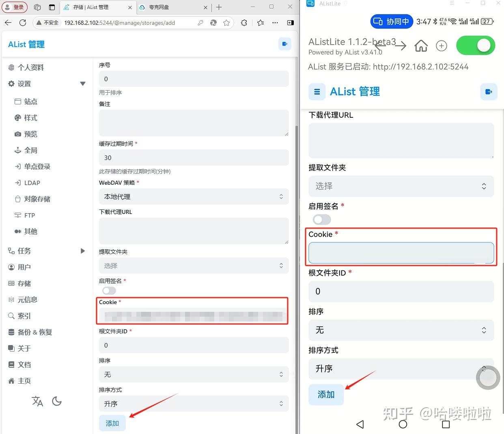This screenshot has height=434, width=504.
Task: Open the 登录 button at top left
Action: [15, 7]
